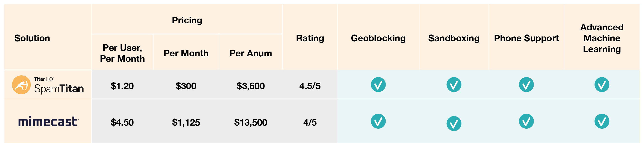The width and height of the screenshot is (644, 147).
Task: Select the Pricing column header
Action: pos(187,20)
